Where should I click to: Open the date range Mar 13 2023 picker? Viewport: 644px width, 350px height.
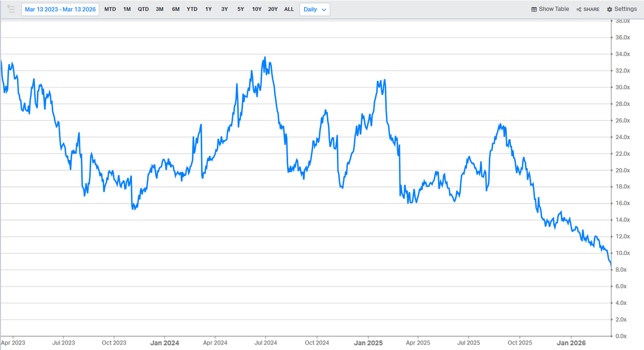(x=60, y=9)
